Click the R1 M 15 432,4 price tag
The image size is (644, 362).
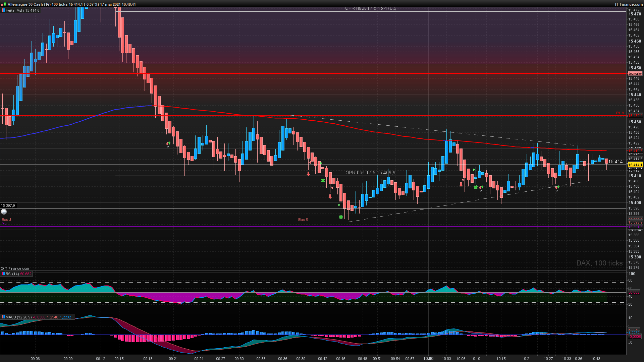(635, 116)
